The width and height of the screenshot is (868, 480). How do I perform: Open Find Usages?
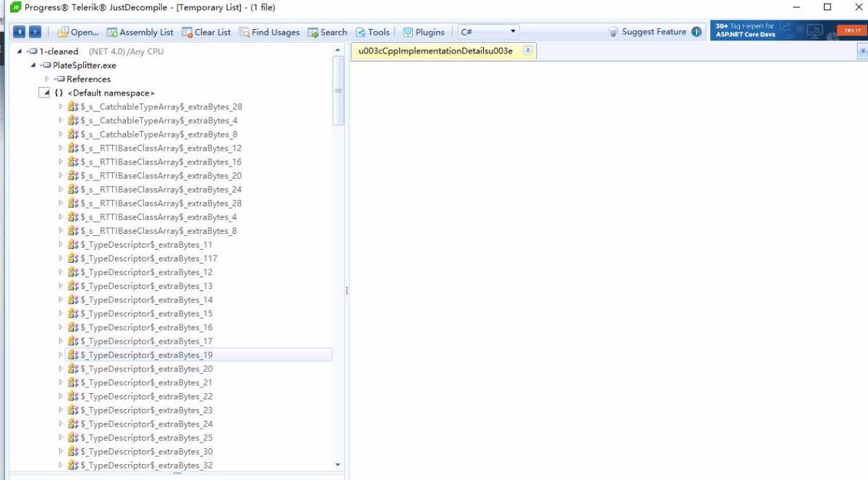coord(269,32)
